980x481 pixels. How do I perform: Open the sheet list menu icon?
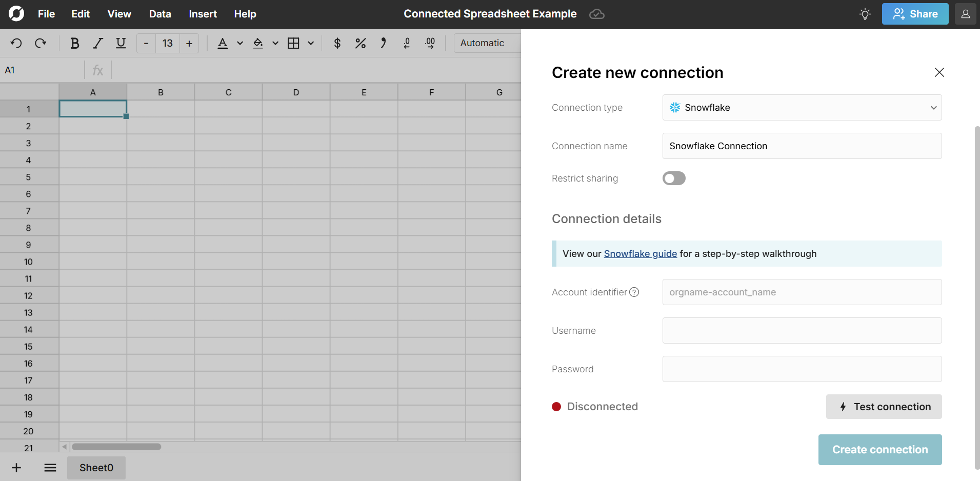pyautogui.click(x=50, y=467)
